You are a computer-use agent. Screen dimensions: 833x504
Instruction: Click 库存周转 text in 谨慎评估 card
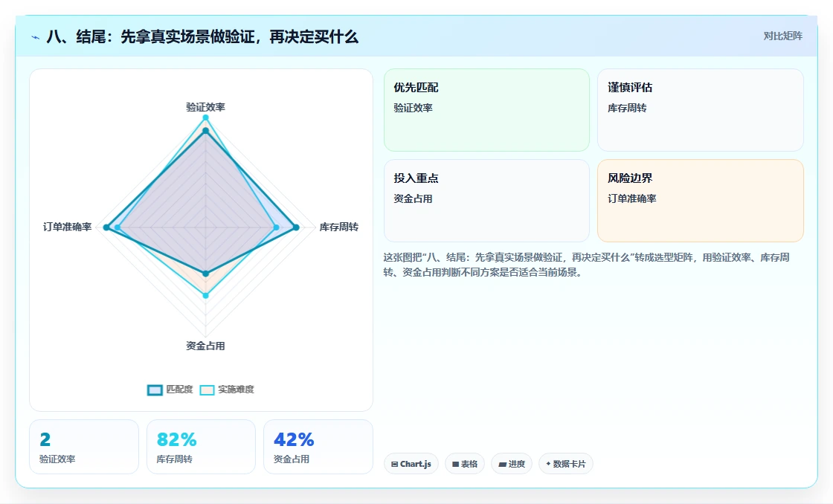point(628,108)
